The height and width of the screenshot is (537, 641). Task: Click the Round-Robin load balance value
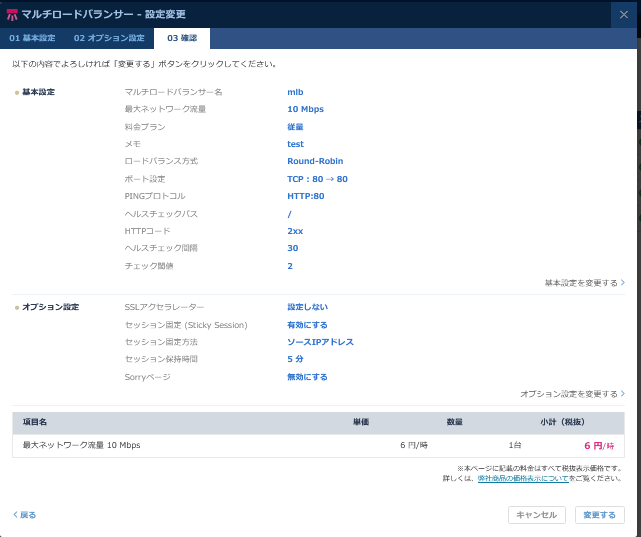(x=317, y=161)
